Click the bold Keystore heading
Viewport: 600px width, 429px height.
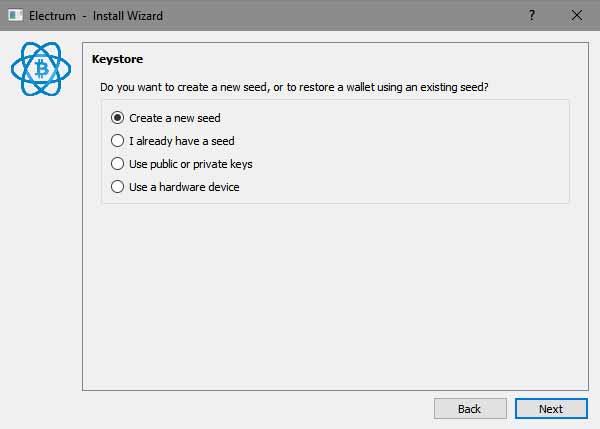pyautogui.click(x=117, y=59)
